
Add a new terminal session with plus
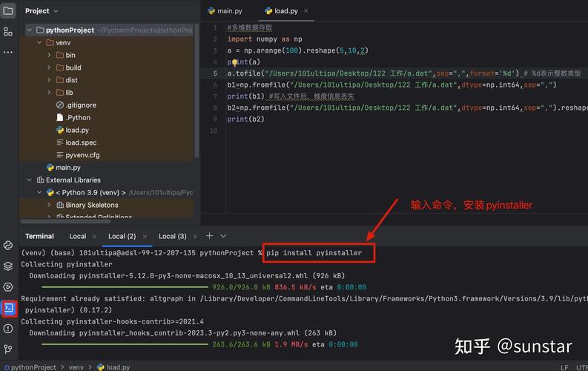coord(209,235)
